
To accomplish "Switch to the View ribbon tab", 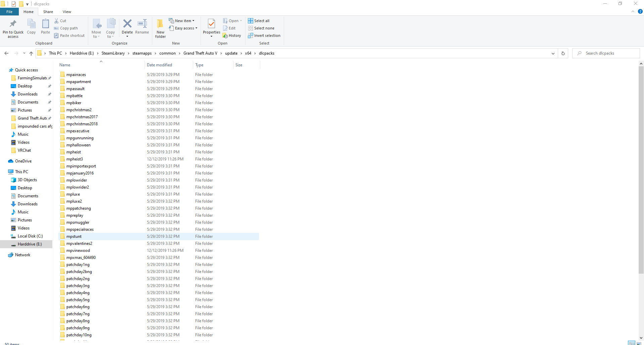I will coord(67,12).
